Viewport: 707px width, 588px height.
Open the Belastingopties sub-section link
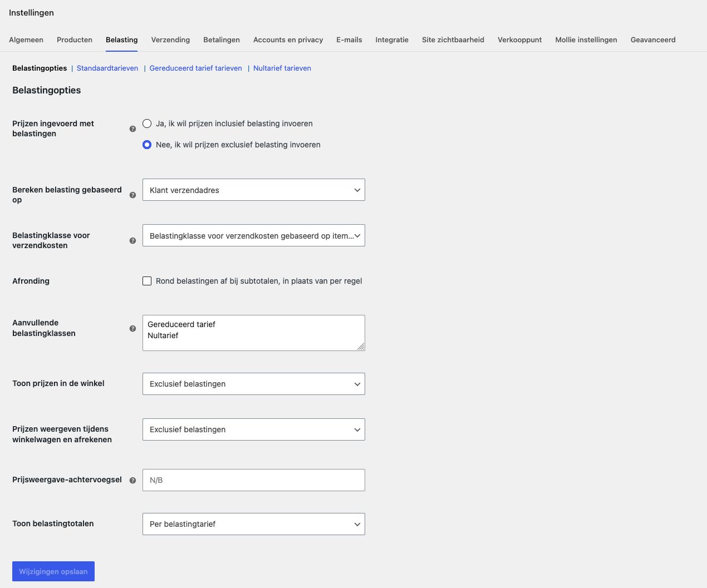[40, 68]
